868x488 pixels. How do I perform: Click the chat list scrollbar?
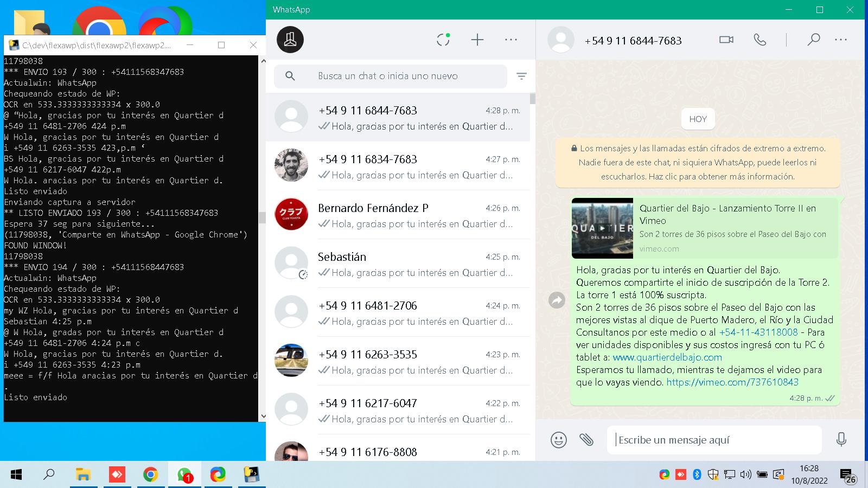[x=533, y=99]
